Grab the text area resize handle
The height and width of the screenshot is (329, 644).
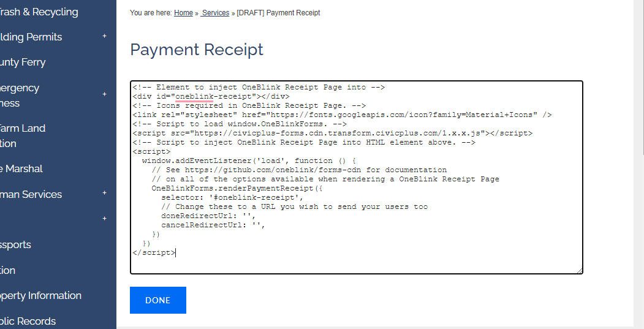point(580,271)
